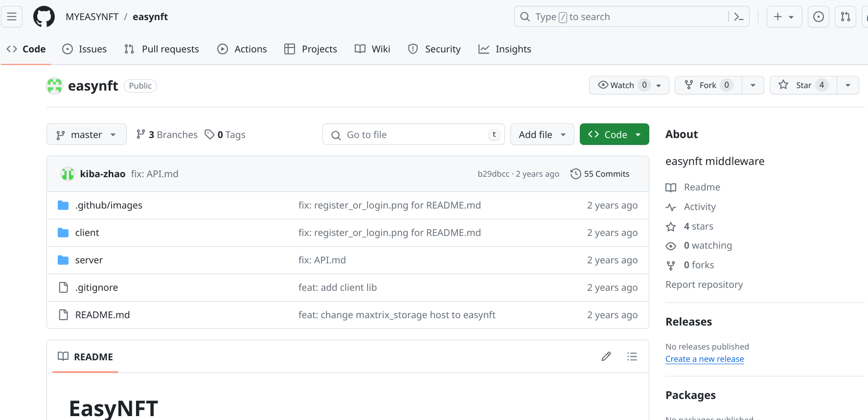Select the README tab header
The width and height of the screenshot is (868, 420).
pyautogui.click(x=86, y=356)
